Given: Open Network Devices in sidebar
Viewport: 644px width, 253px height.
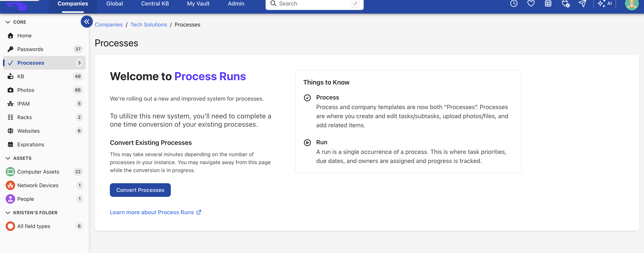Looking at the screenshot, I should click(x=44, y=185).
